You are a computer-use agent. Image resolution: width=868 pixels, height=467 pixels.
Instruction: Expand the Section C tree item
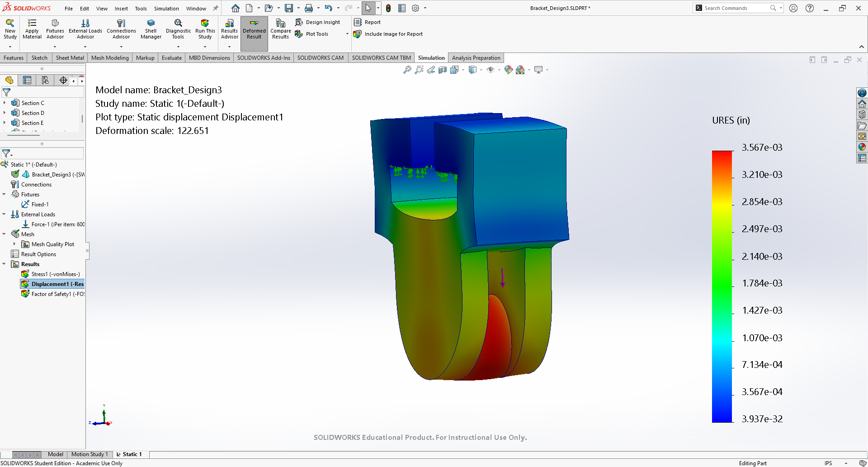pyautogui.click(x=5, y=103)
